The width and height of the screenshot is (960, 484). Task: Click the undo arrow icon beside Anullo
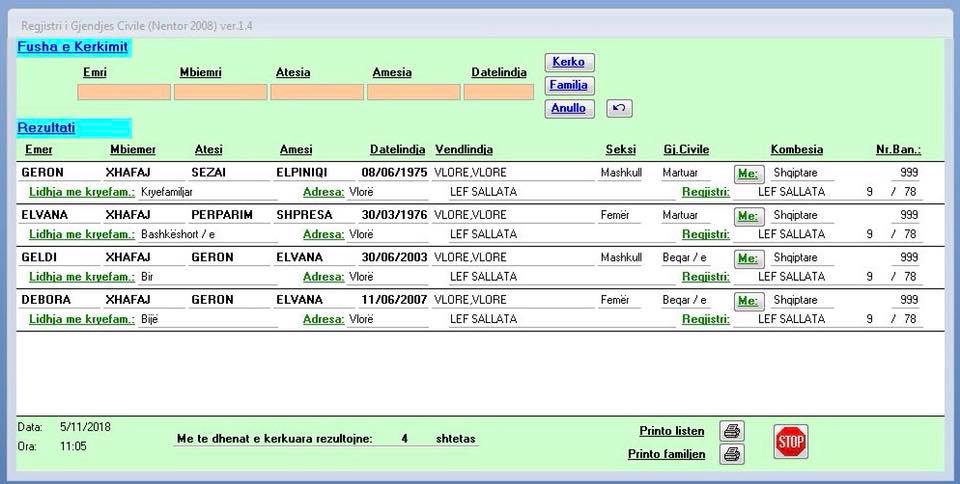[x=619, y=108]
